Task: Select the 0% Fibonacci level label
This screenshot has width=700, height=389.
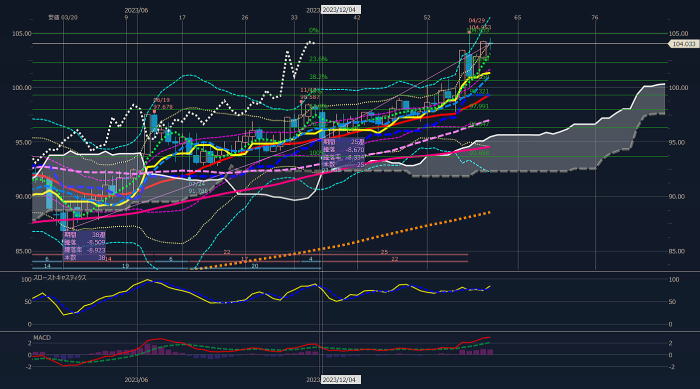Action: tap(313, 30)
